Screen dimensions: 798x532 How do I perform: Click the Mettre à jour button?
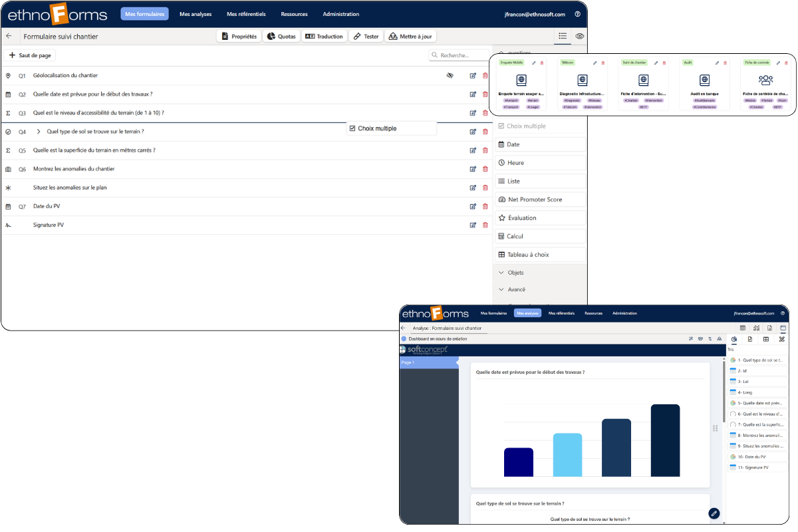pos(410,37)
